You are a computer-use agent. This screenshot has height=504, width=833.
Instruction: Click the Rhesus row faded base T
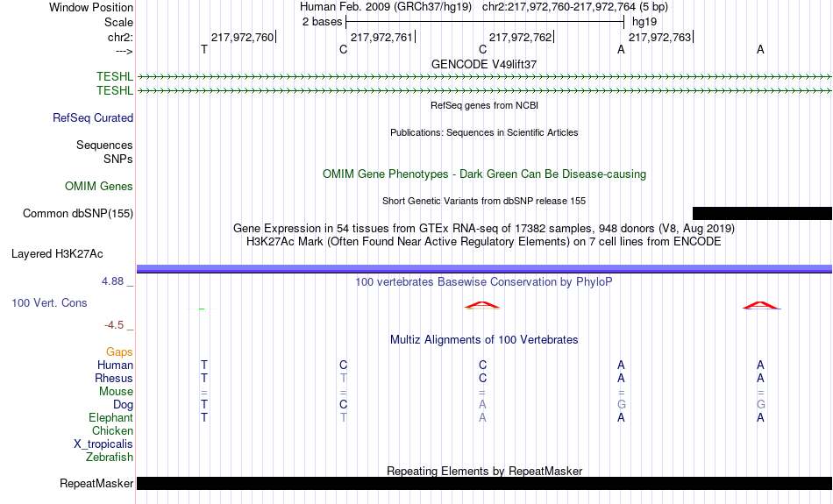(x=343, y=378)
